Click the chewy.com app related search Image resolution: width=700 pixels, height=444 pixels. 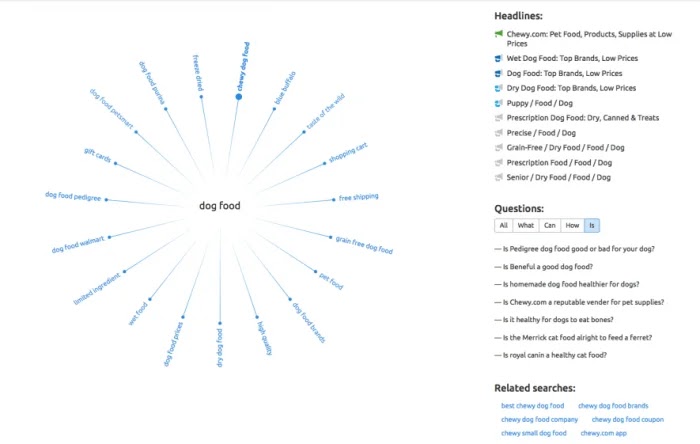tap(604, 433)
